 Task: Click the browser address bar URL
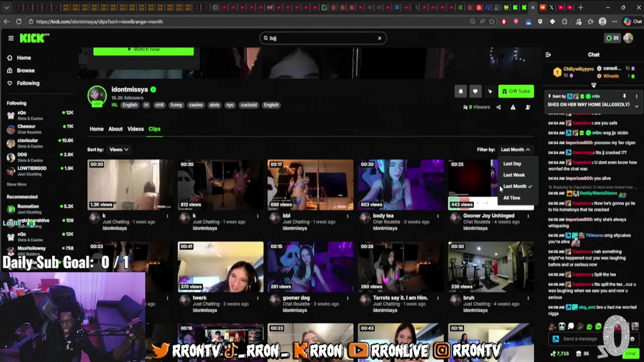[x=99, y=22]
